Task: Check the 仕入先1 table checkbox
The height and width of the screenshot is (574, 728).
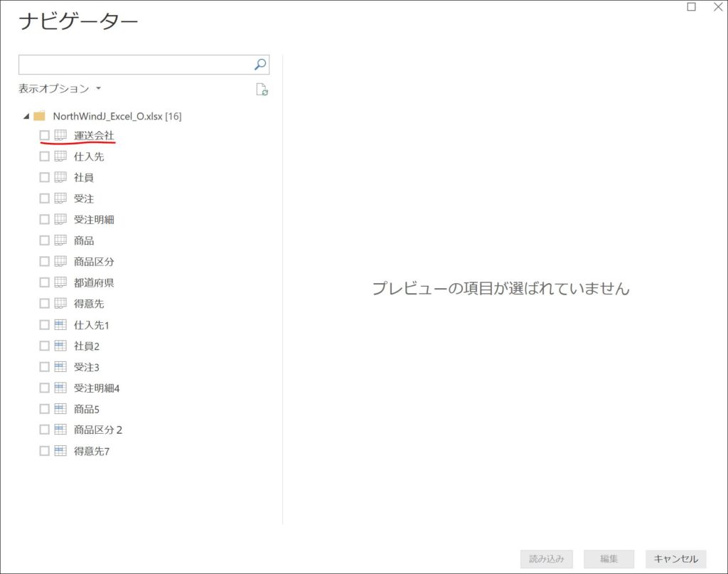Action: coord(45,324)
